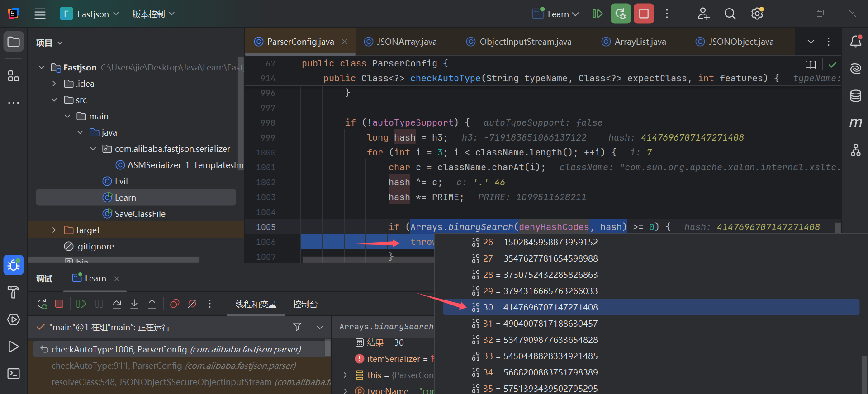
Task: Toggle mute breakpoints
Action: [x=192, y=304]
